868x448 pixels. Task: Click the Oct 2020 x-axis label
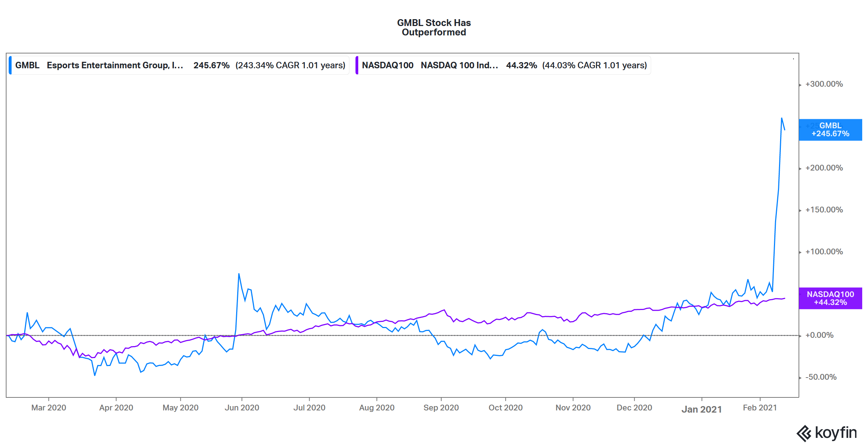click(x=506, y=408)
